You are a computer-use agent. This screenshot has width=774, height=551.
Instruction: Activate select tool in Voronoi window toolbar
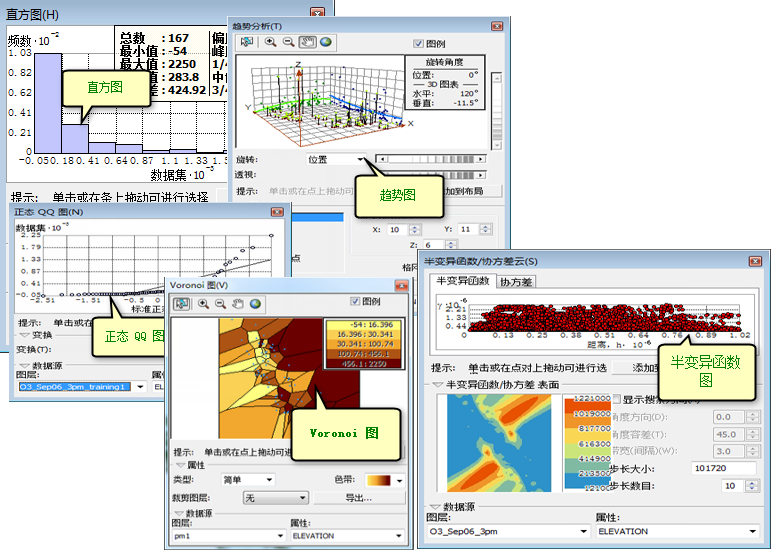coord(182,304)
